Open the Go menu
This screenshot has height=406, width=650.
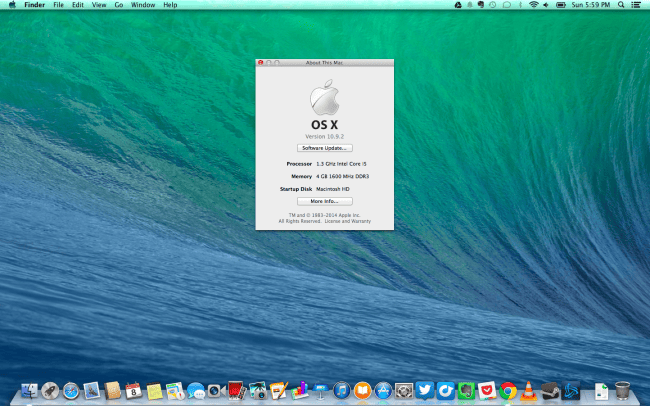[x=119, y=5]
